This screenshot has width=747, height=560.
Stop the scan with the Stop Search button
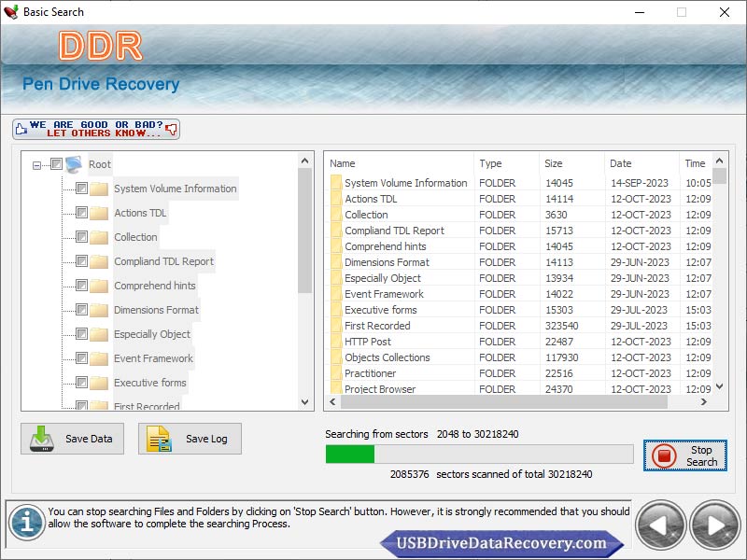(x=685, y=455)
